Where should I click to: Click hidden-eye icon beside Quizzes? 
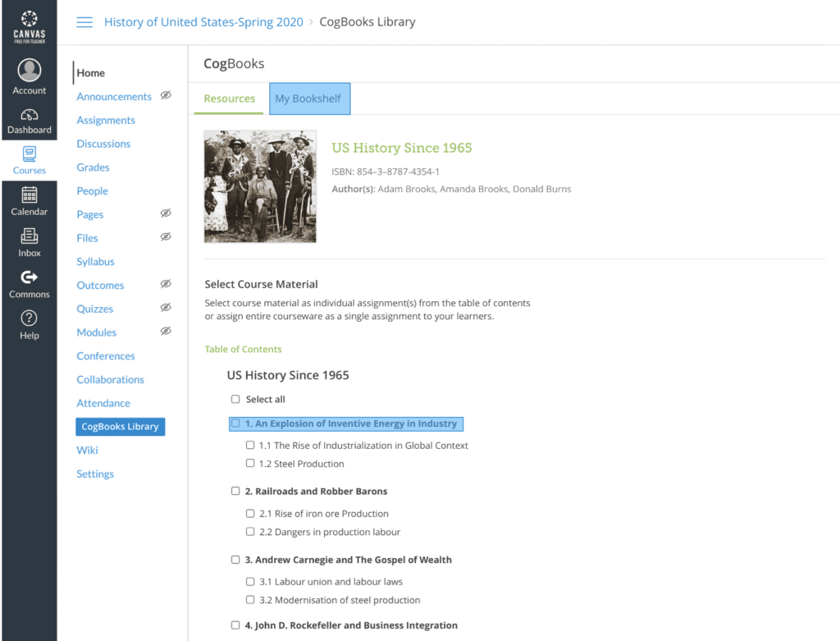[166, 308]
